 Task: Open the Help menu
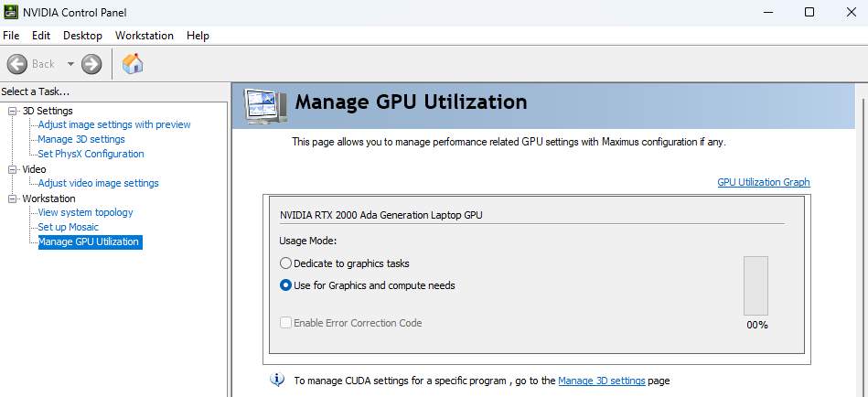tap(198, 36)
